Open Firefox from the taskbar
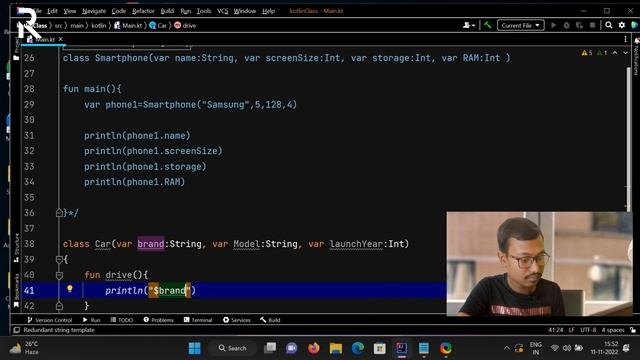640x360 pixels. (313, 348)
